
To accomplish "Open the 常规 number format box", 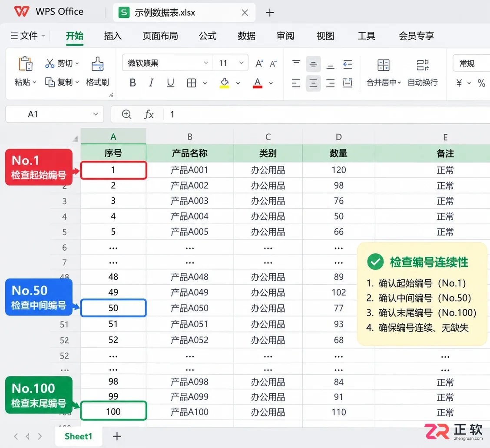I will pos(471,63).
